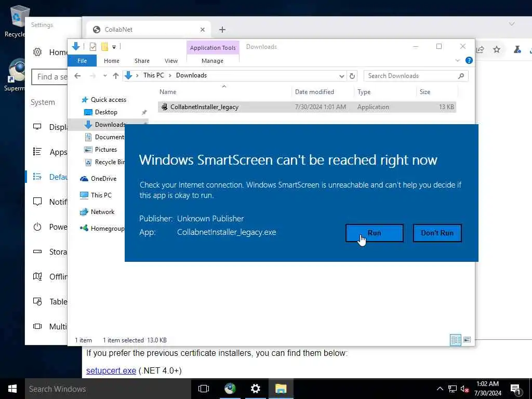Open Settings gear on the taskbar
Image resolution: width=532 pixels, height=399 pixels.
pos(255,389)
